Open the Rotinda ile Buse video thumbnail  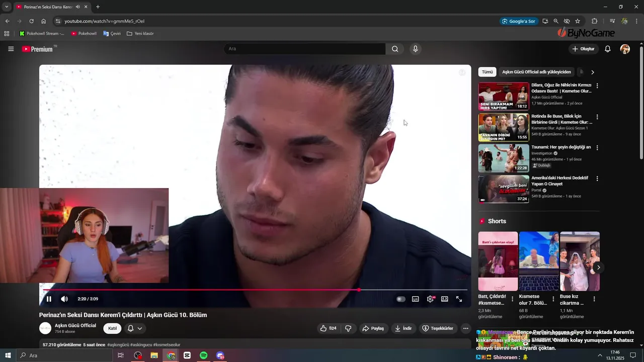point(504,127)
